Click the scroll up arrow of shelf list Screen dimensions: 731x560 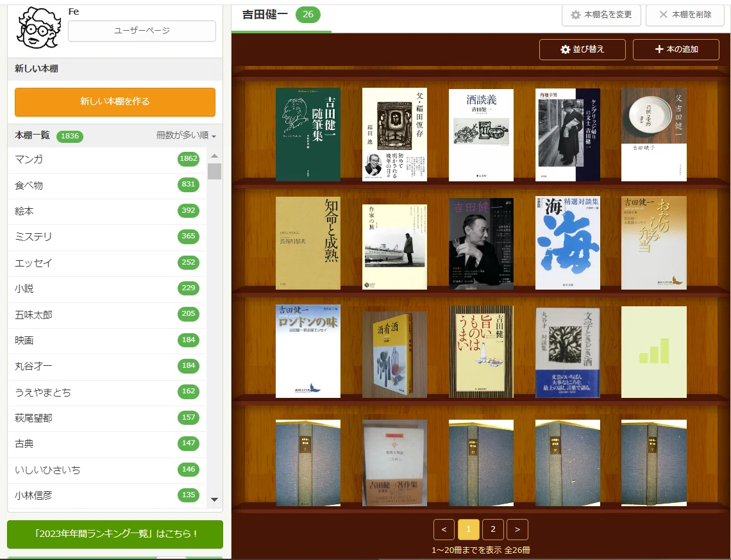click(x=214, y=156)
